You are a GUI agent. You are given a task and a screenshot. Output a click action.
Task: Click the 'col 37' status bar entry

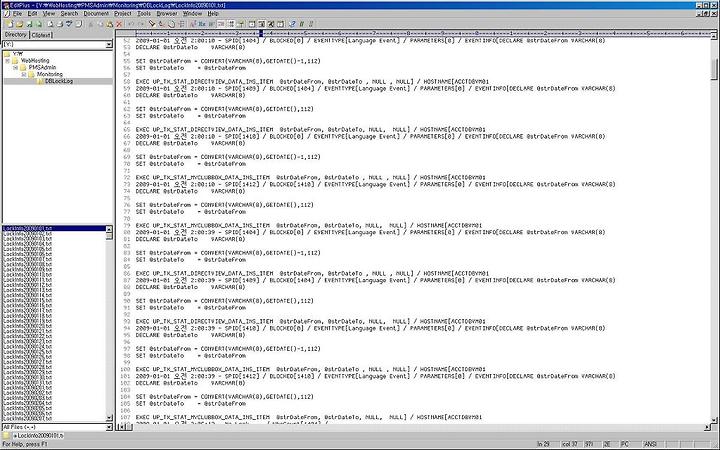click(569, 444)
